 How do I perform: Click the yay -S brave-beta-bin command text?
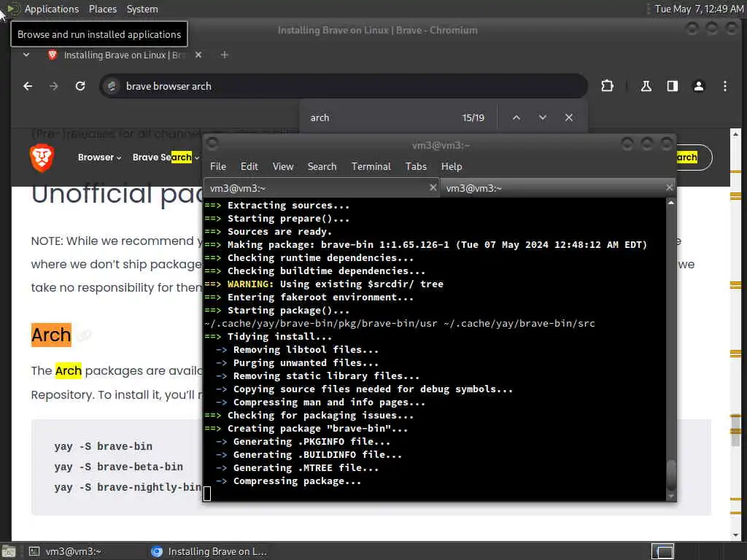tap(119, 467)
